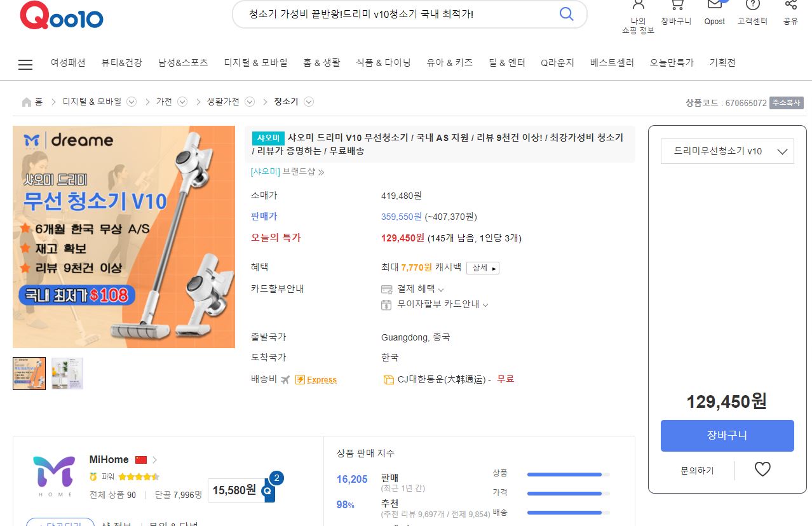
Task: Click the 공유 share icon
Action: [x=790, y=5]
